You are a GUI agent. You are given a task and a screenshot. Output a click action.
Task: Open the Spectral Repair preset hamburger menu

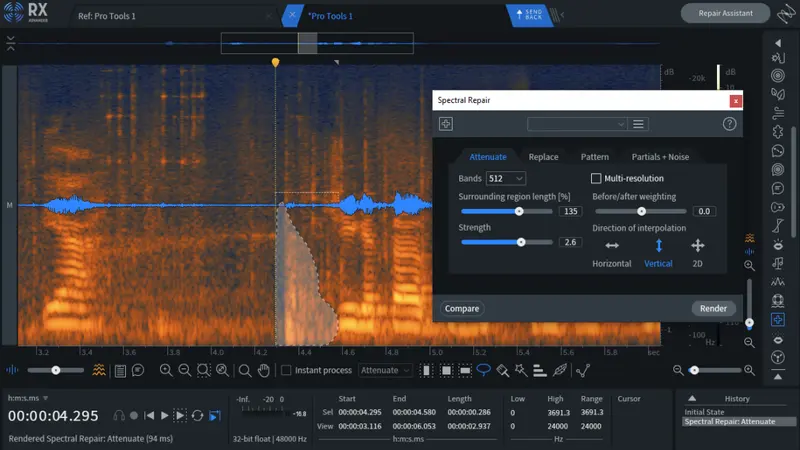click(638, 124)
